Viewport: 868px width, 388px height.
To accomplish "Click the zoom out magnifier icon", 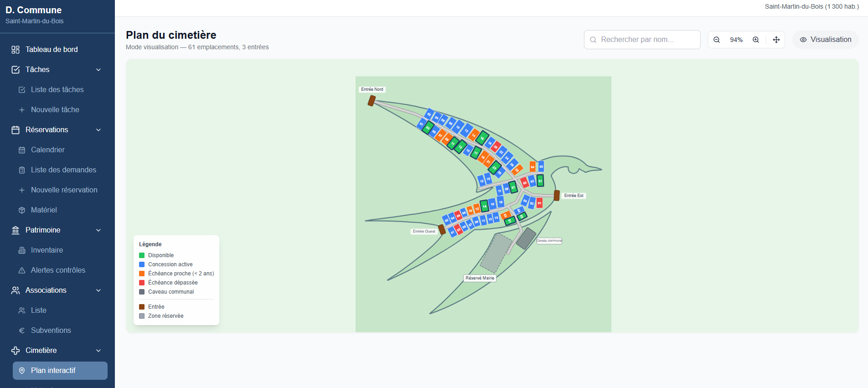I will pyautogui.click(x=717, y=40).
